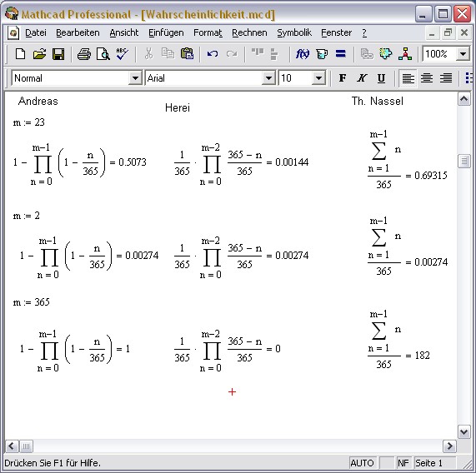
Task: Click the result '= 0.69315'
Action: tap(427, 175)
